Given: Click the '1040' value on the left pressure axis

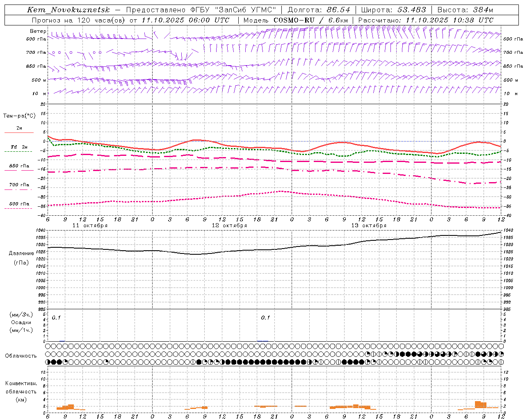Looking at the screenshot, I should 41,231.
